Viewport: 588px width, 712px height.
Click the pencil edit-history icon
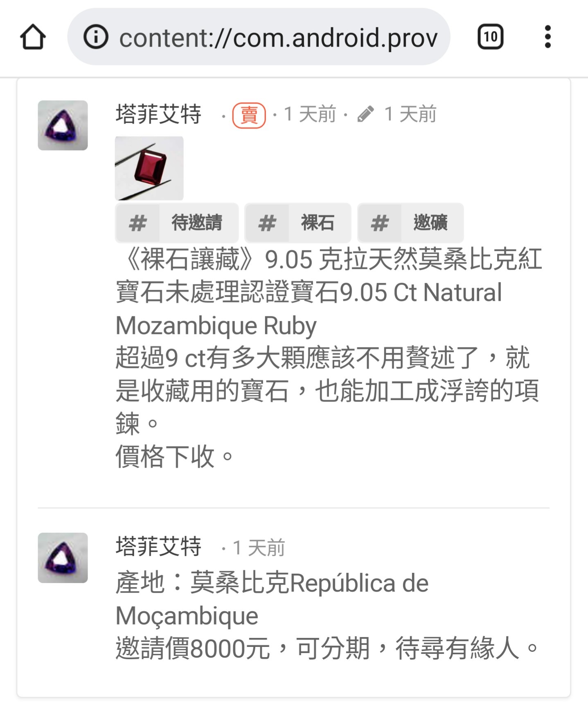(x=365, y=114)
